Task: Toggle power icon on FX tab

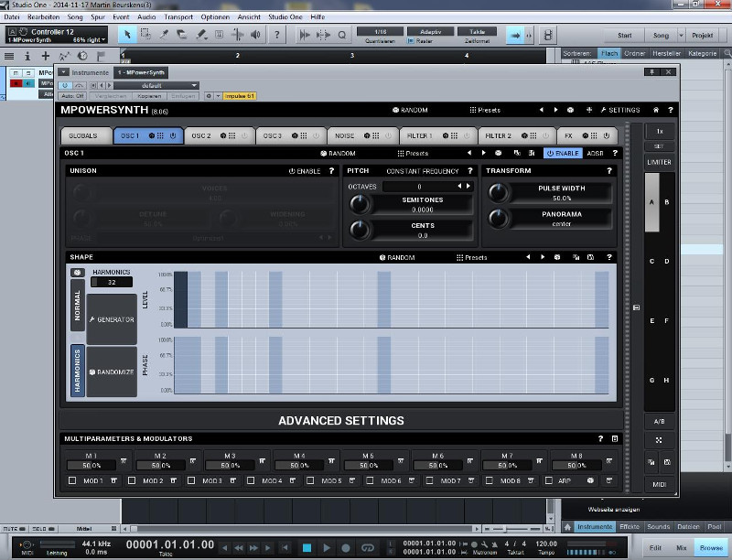Action: pyautogui.click(x=607, y=135)
